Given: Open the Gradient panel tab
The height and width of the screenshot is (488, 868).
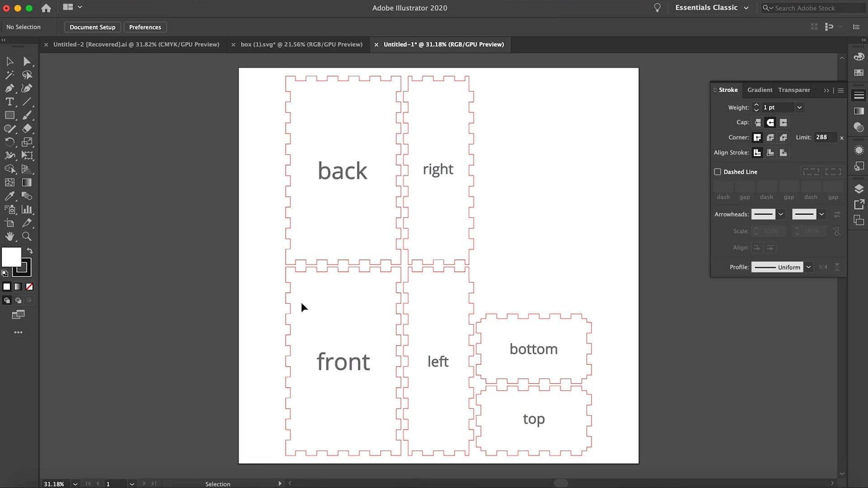Looking at the screenshot, I should [759, 89].
